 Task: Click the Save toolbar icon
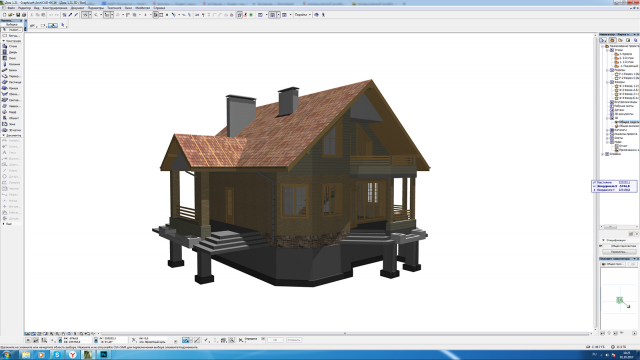pyautogui.click(x=18, y=15)
